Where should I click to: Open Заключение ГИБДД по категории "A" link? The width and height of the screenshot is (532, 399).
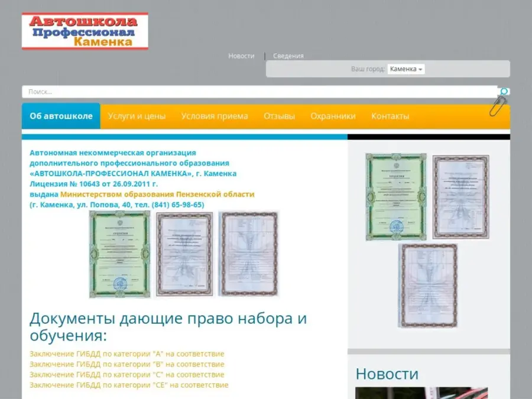[x=126, y=354]
